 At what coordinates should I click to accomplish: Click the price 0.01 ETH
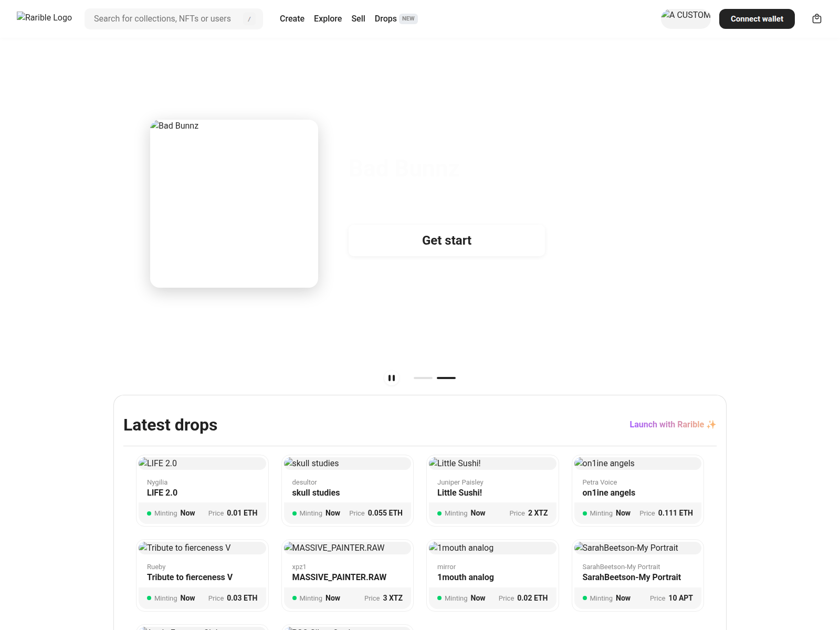tap(242, 513)
